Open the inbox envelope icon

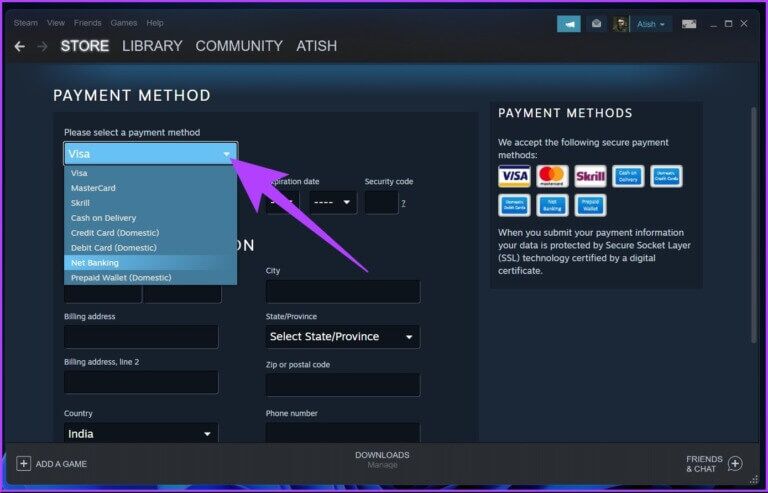pos(596,23)
